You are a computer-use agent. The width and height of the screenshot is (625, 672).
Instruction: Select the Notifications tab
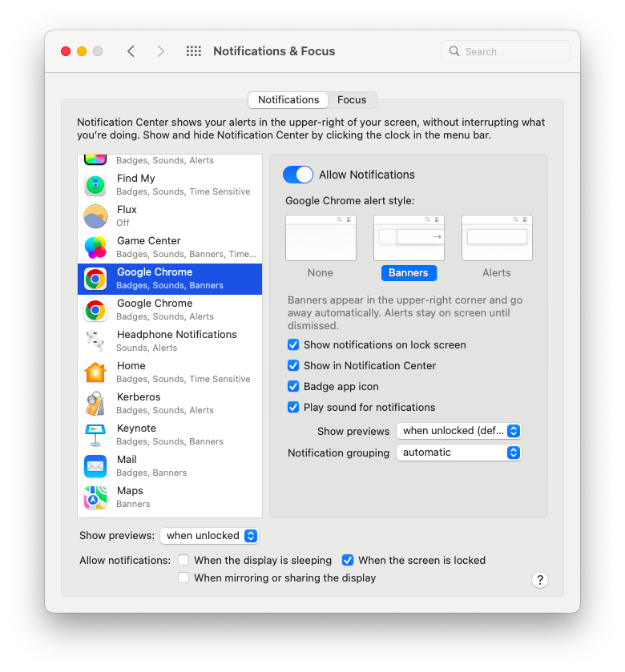tap(288, 100)
